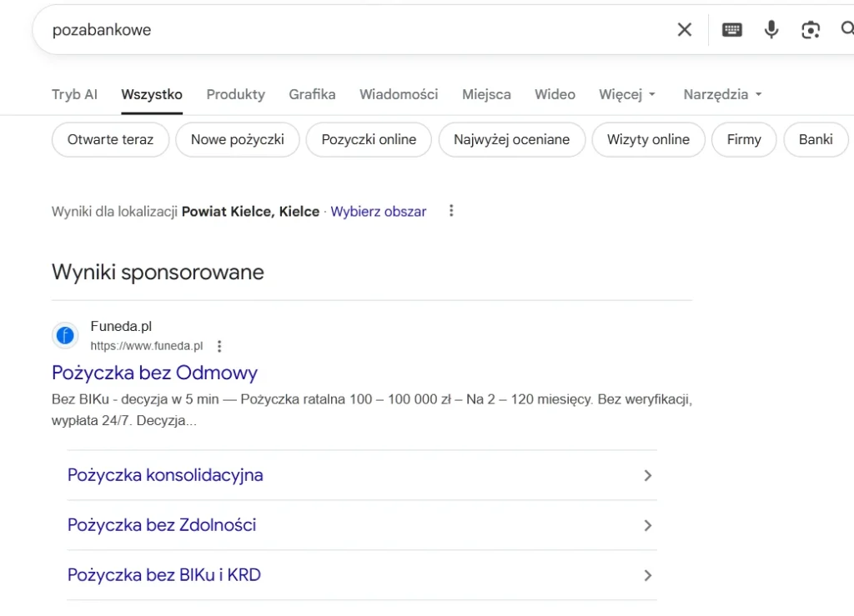Screen dimensions: 854x616
Task: Enable the Otwarte teraz filter
Action: tap(110, 139)
